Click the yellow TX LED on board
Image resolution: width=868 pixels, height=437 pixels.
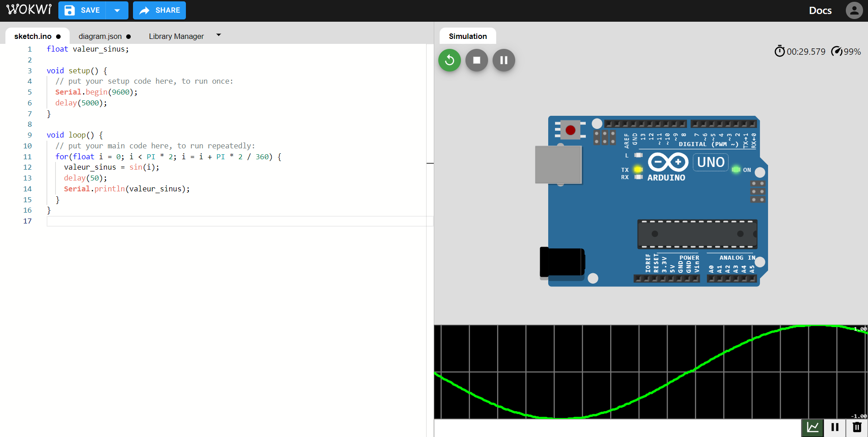pos(638,170)
